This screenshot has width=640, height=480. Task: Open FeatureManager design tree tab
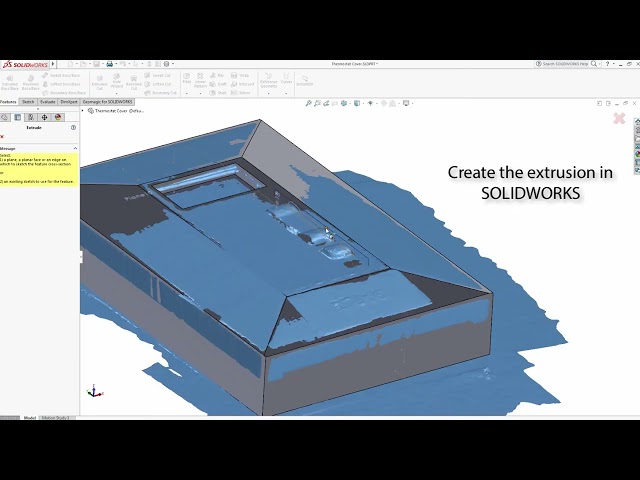pyautogui.click(x=4, y=118)
